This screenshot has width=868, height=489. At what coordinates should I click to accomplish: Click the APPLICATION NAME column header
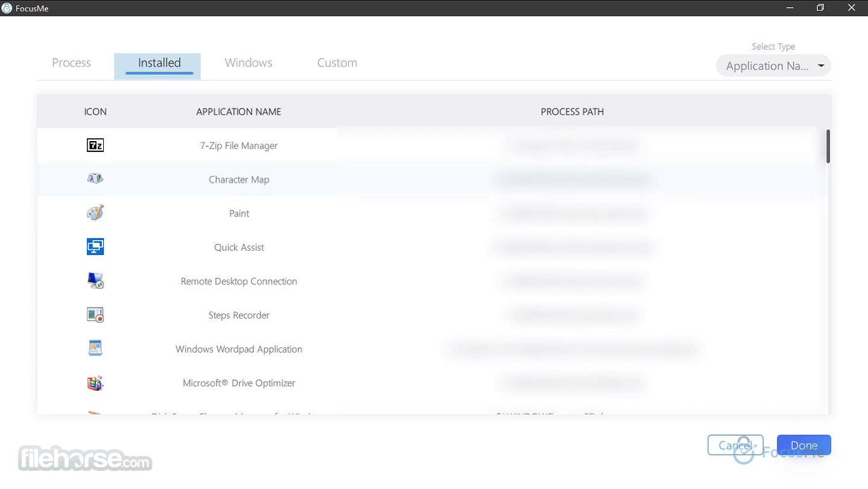pos(239,112)
